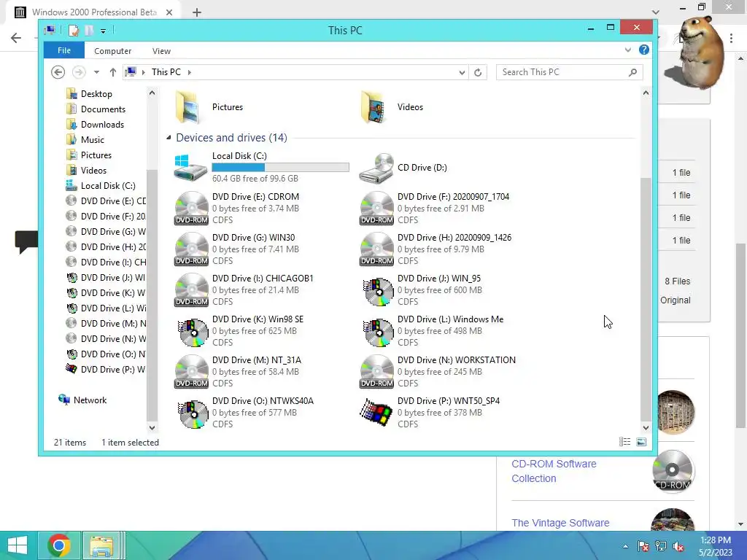Expand the ribbon with the chevron
Screen dimensions: 747x560
pyautogui.click(x=628, y=50)
